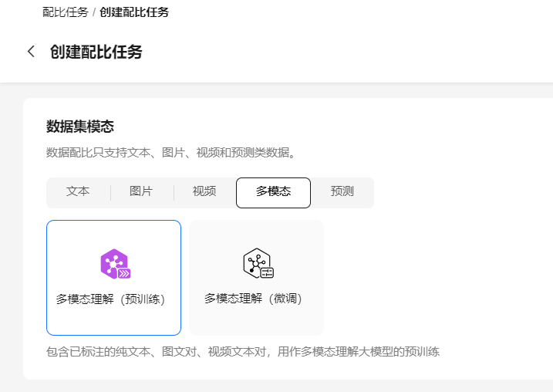Viewport: 553px width, 392px height.
Task: Switch to the 文本 tab
Action: click(x=78, y=192)
